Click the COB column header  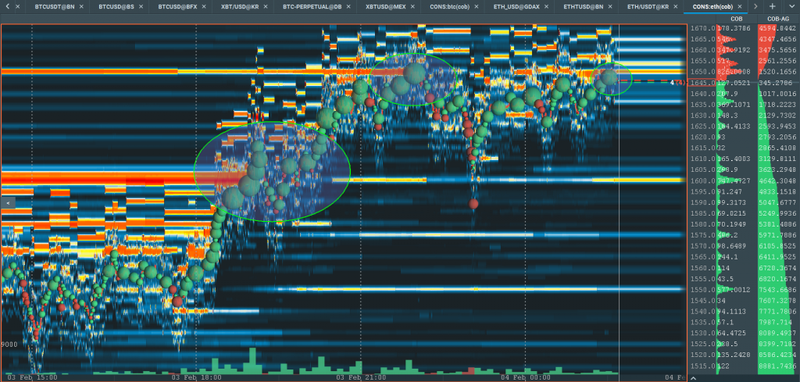736,19
